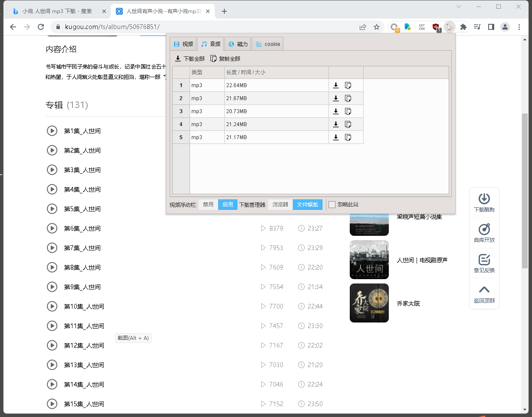532x417 pixels.
Task: Click the page vertical scrollbar
Action: (525, 191)
